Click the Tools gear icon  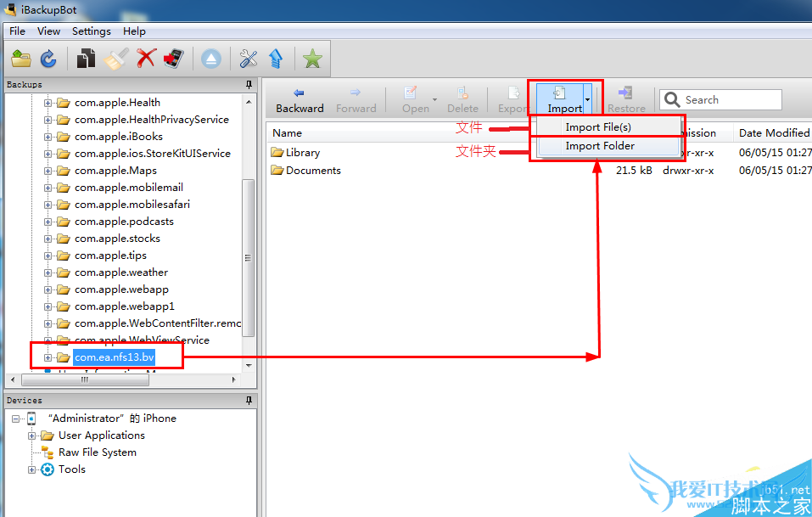point(48,469)
